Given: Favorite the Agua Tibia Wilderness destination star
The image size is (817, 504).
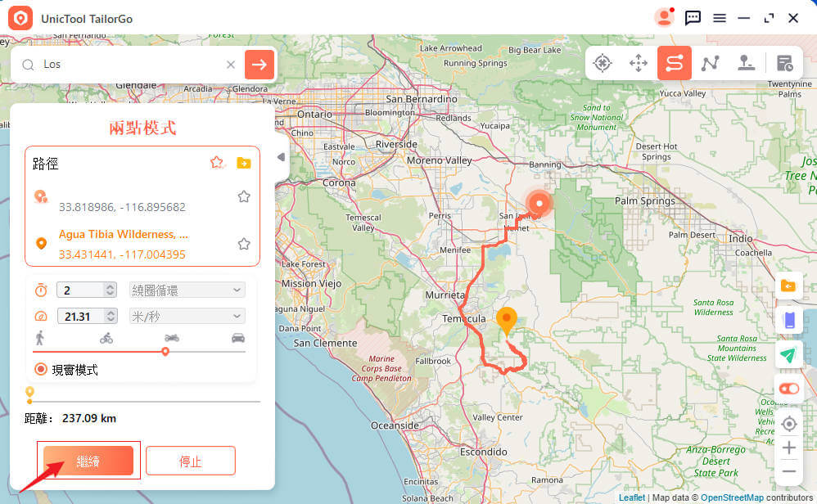Looking at the screenshot, I should coord(244,244).
